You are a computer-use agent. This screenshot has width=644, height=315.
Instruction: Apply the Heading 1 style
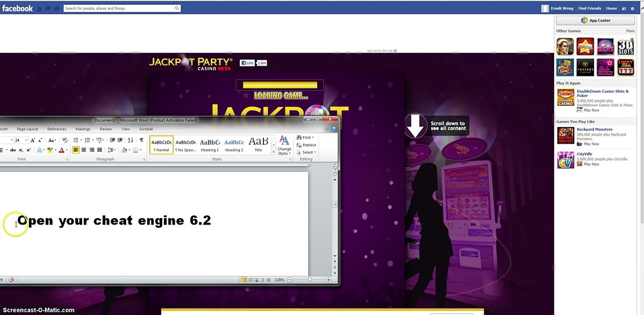click(210, 145)
